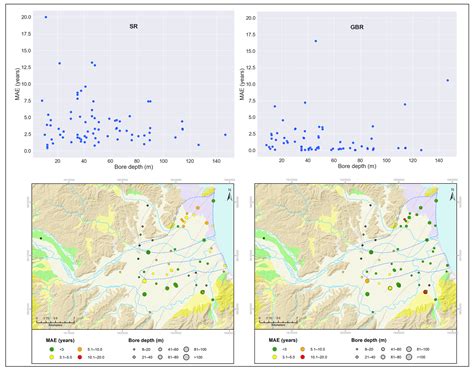Viewport: 474px width, 372px height.
Task: Click the 21–40 bore depth symbol, left legend
Action: point(134,357)
